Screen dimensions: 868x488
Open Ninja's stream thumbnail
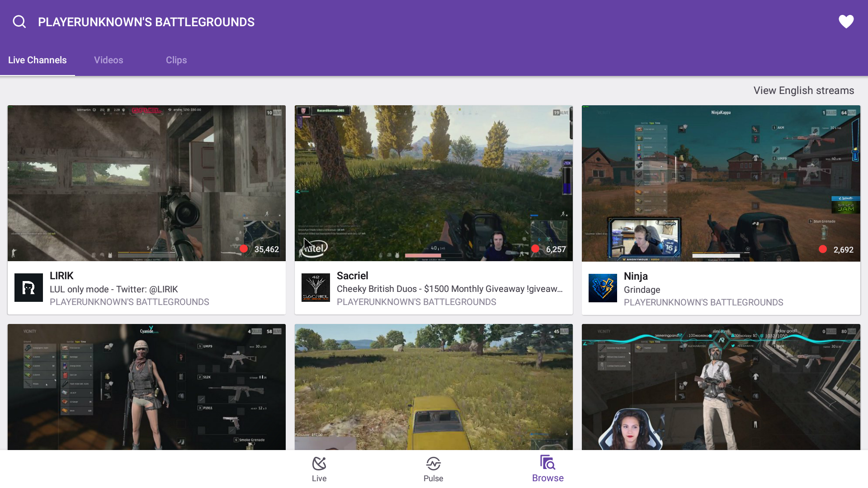coord(721,183)
